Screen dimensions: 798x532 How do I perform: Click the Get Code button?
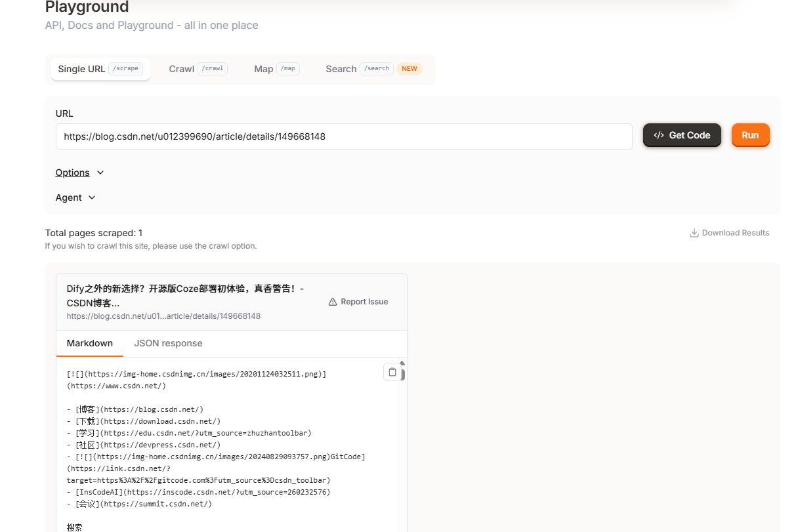[x=682, y=135]
